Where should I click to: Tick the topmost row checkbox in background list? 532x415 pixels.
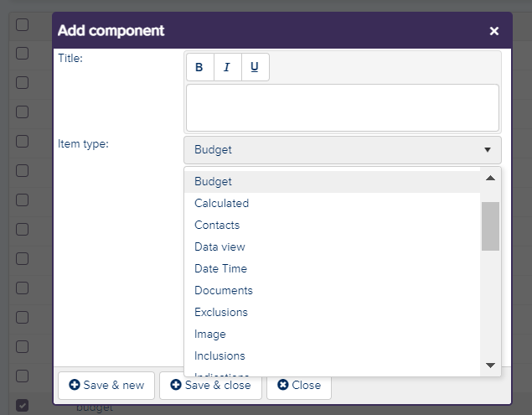click(x=23, y=24)
